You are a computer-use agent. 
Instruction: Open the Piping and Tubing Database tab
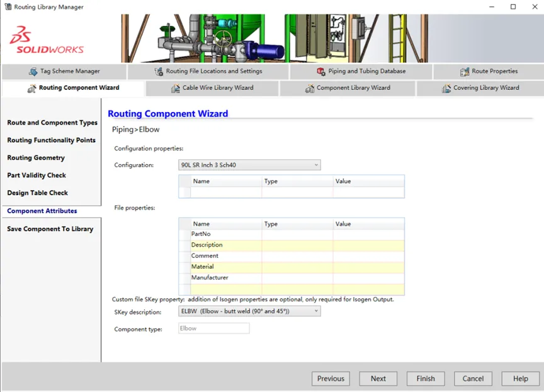(361, 71)
